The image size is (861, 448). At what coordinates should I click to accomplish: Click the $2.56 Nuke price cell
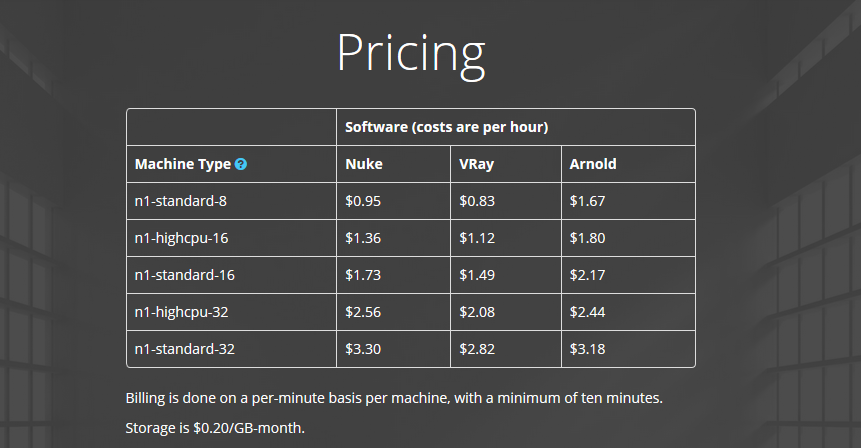point(363,312)
